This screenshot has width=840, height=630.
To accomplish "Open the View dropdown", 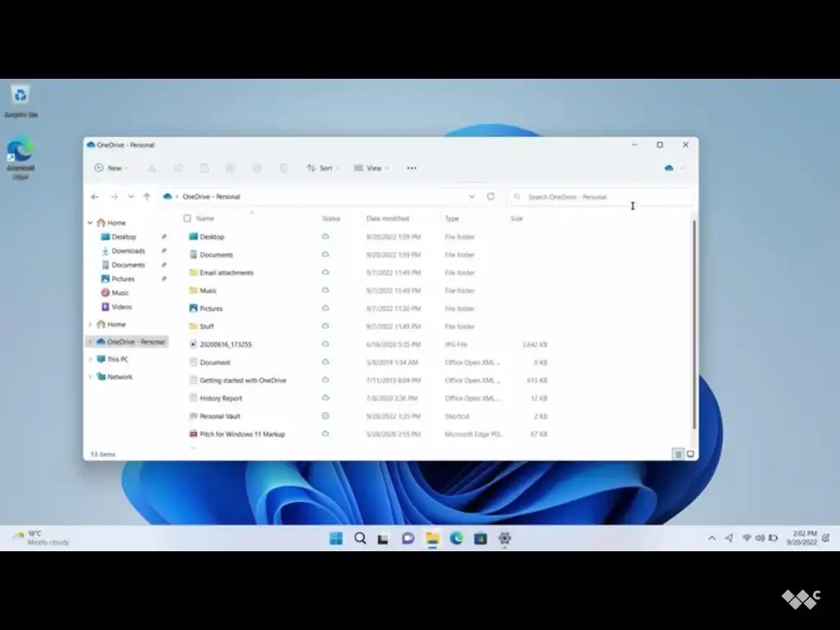I will [x=372, y=168].
